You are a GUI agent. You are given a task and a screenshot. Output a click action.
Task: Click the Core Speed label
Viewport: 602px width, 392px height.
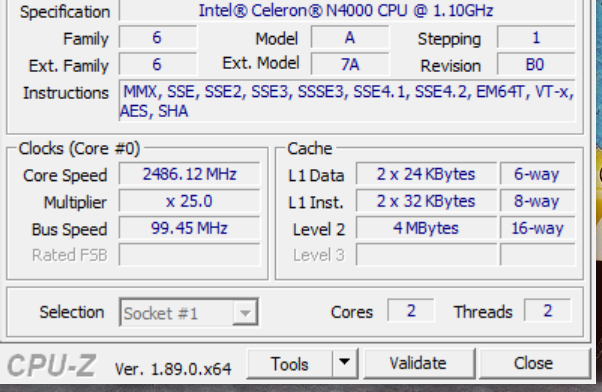point(65,175)
